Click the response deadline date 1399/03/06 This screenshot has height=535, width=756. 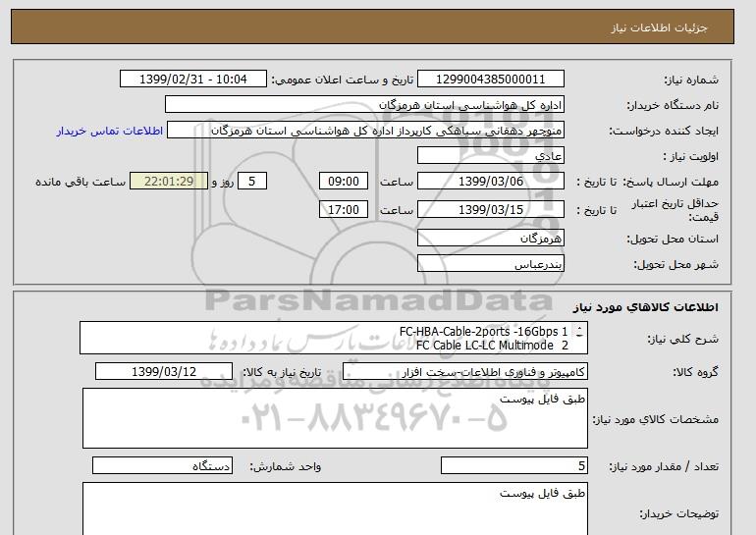pos(490,182)
